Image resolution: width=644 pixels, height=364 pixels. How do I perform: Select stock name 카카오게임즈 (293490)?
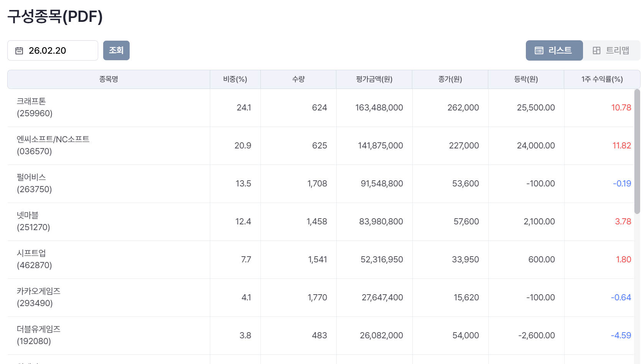[x=38, y=297]
